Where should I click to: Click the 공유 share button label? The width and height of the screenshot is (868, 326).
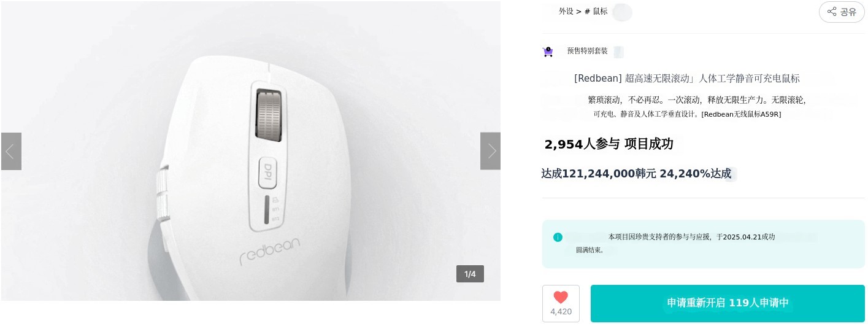click(848, 12)
